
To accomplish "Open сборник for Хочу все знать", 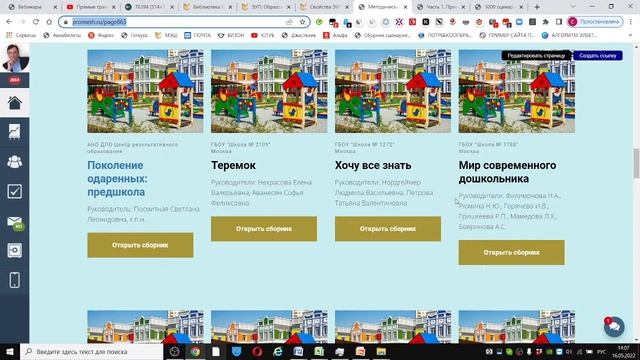I will tap(388, 229).
